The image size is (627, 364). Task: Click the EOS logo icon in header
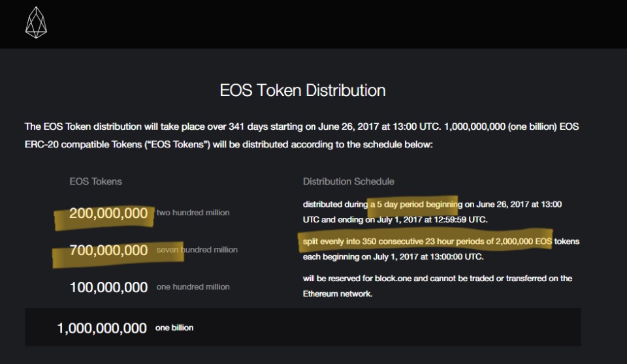(x=37, y=24)
